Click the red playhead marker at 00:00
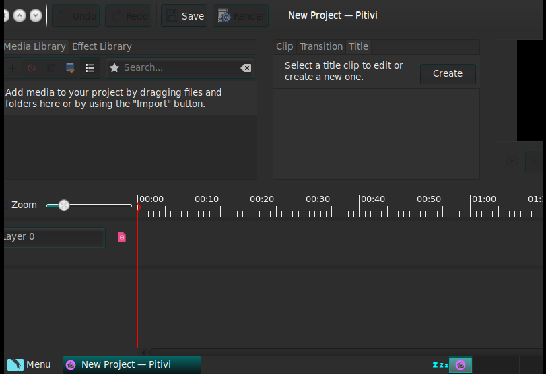Viewport: 546px width, 392px height. point(139,207)
